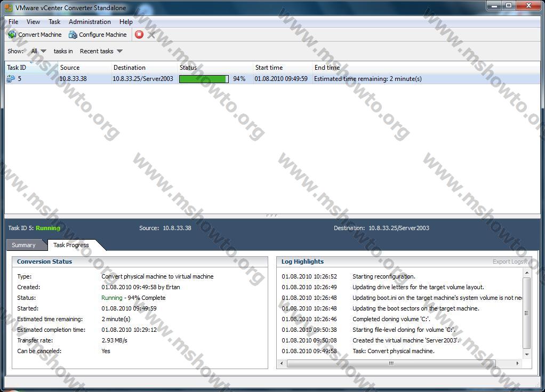545x392 pixels.
Task: Open the View menu
Action: tap(33, 21)
